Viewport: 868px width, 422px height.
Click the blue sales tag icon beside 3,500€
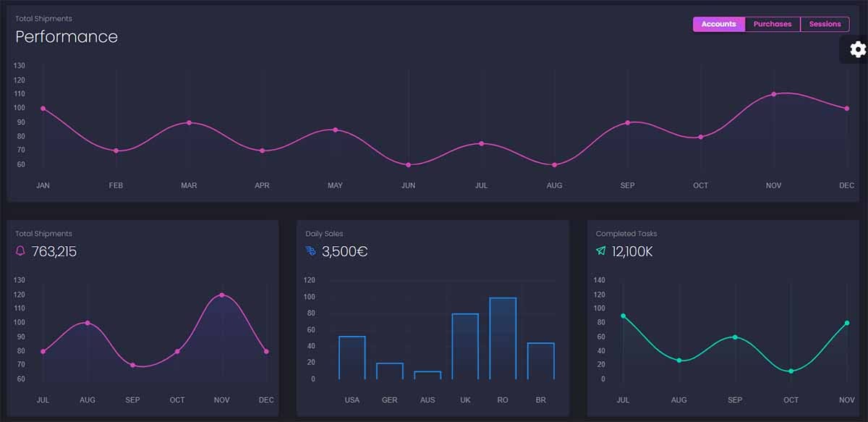point(310,251)
